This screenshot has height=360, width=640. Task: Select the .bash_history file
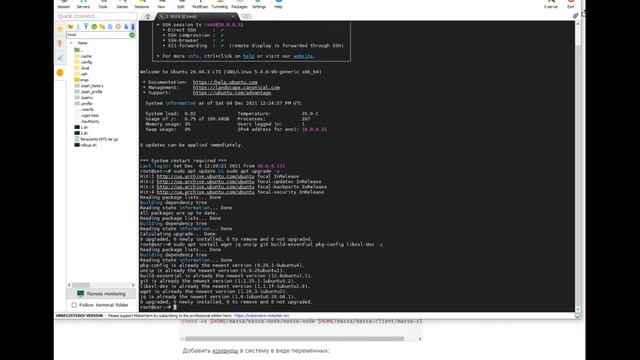point(89,86)
